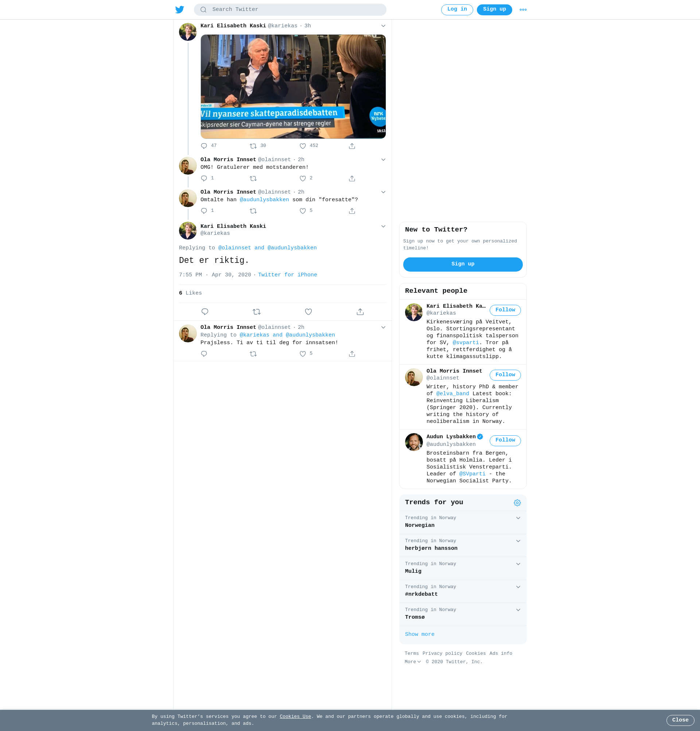Click the Search Twitter field
The width and height of the screenshot is (700, 731).
[290, 10]
